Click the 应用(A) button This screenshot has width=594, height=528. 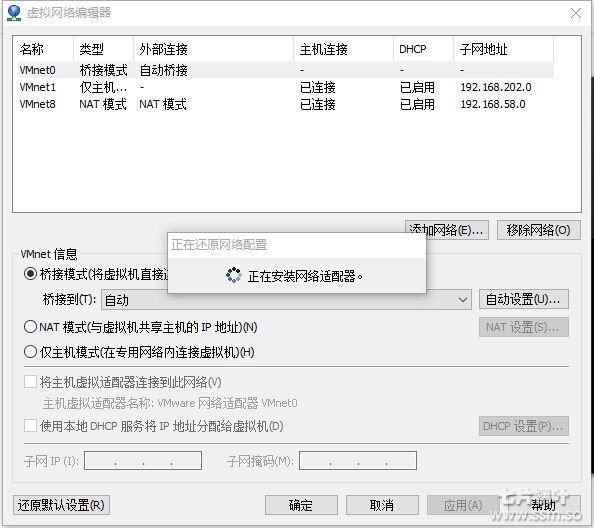[463, 505]
